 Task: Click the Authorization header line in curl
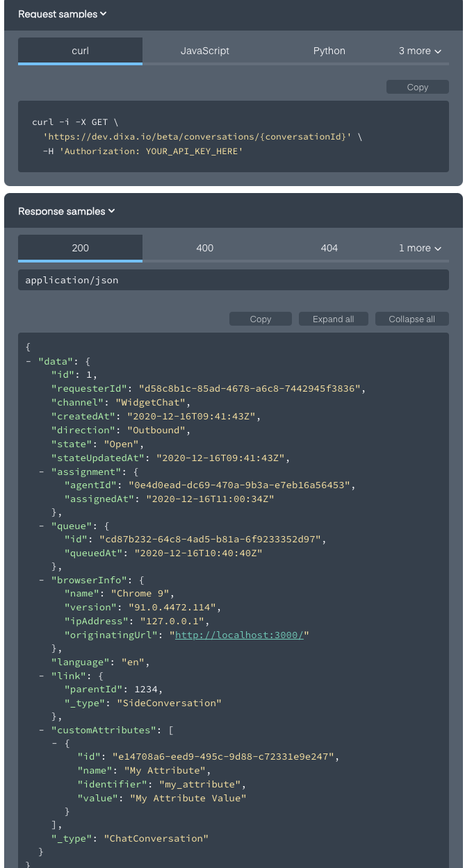(x=142, y=150)
